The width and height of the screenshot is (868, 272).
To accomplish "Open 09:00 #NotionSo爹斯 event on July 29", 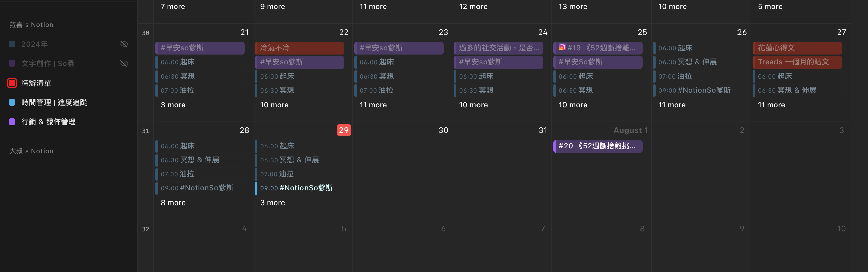I will tap(296, 188).
